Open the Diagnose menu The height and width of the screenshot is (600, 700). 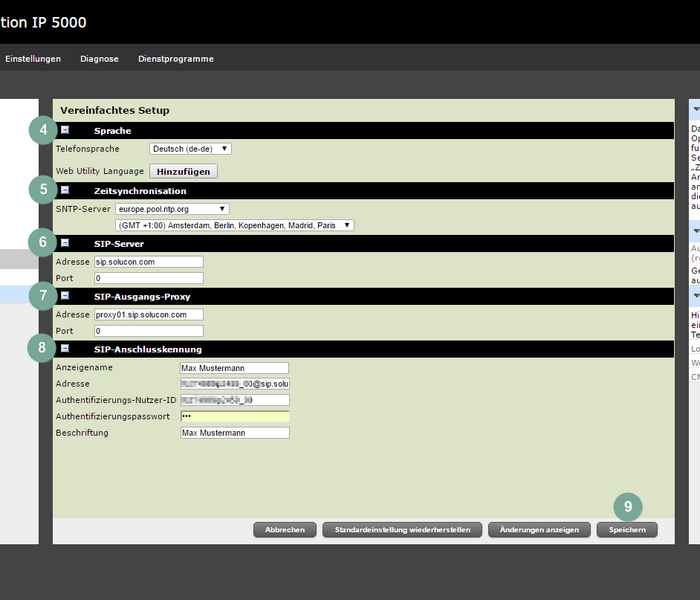(99, 59)
